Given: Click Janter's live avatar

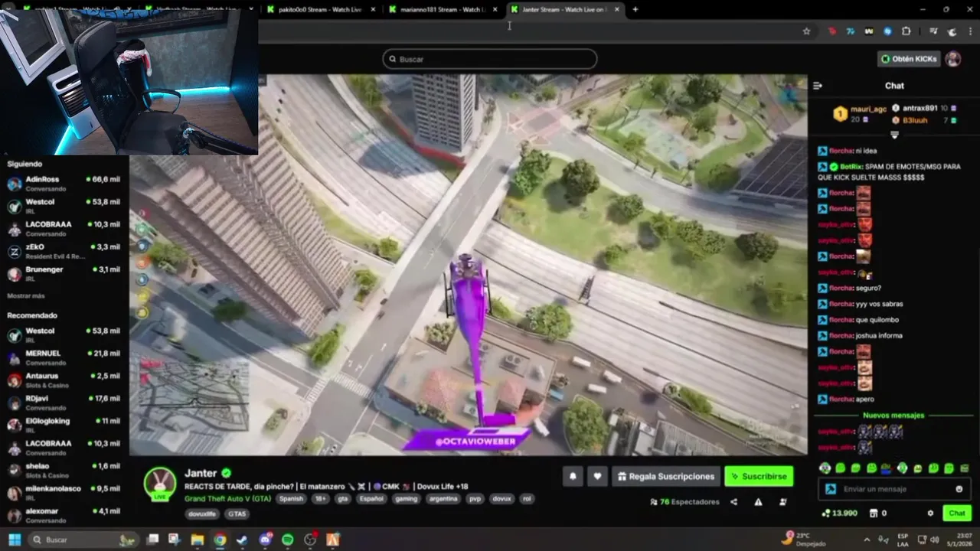Looking at the screenshot, I should pyautogui.click(x=160, y=483).
